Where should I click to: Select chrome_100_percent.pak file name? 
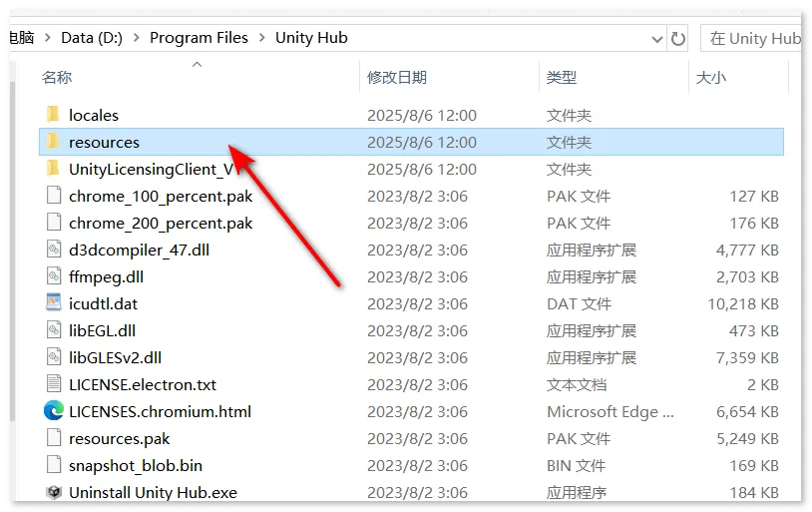[161, 196]
